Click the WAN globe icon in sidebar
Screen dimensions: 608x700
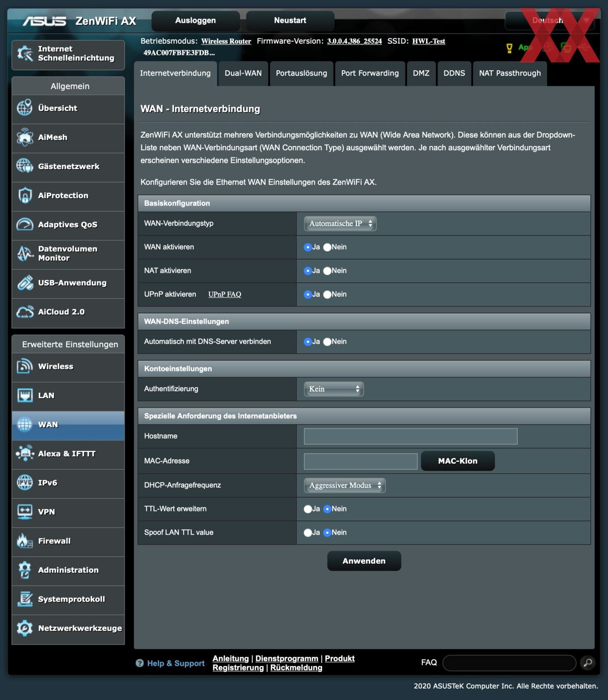point(25,425)
